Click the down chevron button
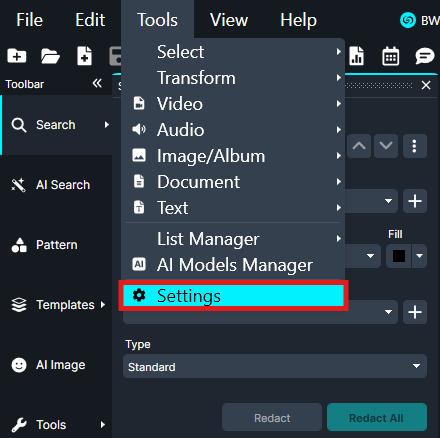 pos(386,146)
